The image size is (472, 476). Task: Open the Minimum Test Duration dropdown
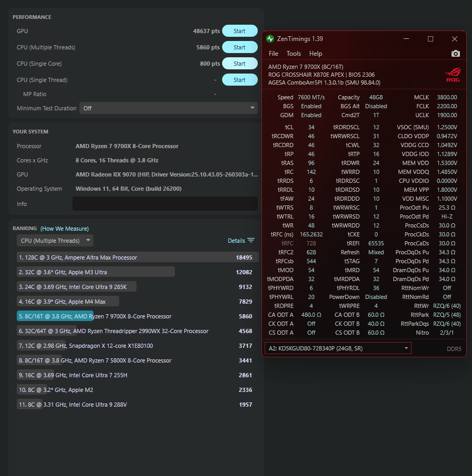(x=169, y=108)
